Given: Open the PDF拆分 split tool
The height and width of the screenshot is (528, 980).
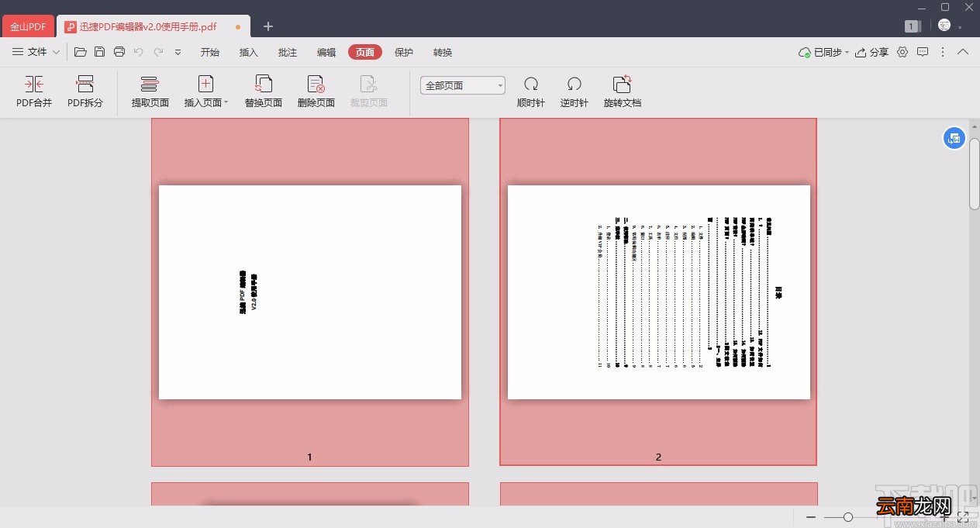Looking at the screenshot, I should 85,91.
